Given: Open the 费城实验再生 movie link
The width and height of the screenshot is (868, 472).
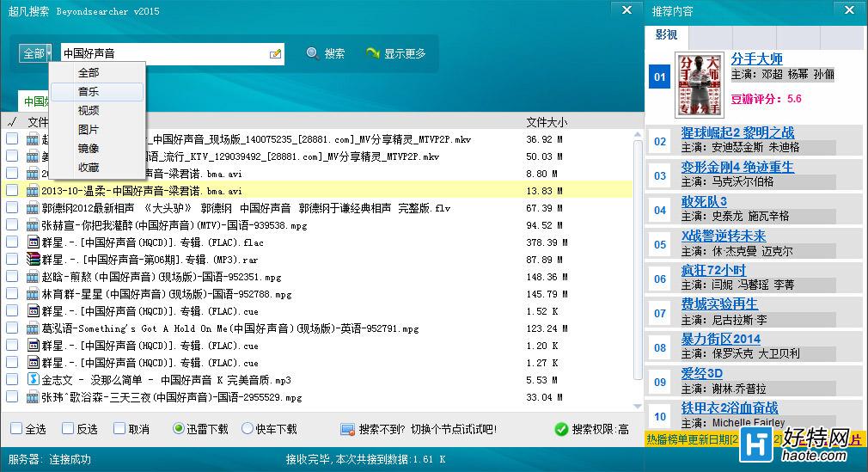Looking at the screenshot, I should [x=719, y=304].
